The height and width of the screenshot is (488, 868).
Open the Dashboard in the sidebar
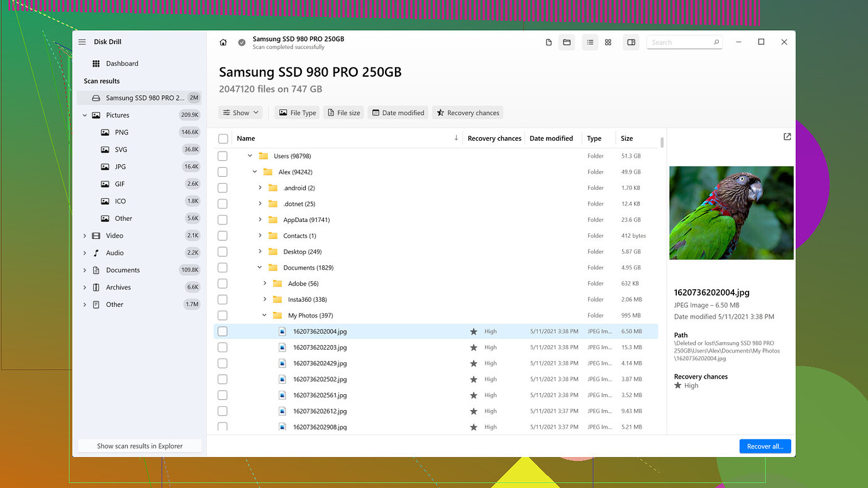tap(122, 63)
